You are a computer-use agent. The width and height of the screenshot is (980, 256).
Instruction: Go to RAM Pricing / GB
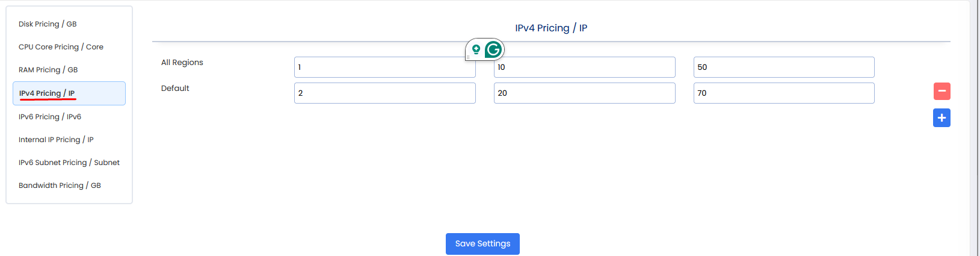(48, 70)
